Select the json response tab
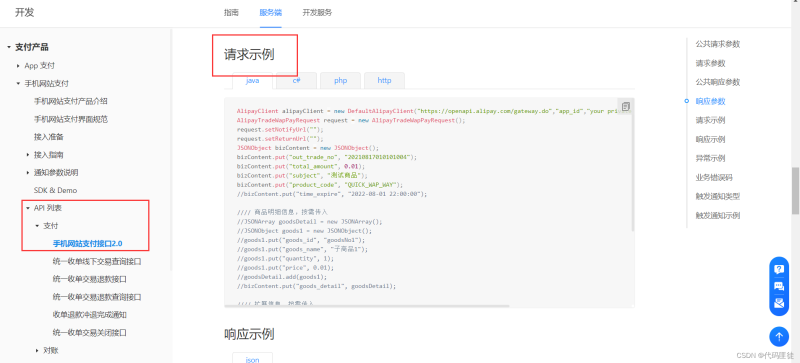The image size is (800, 363). pyautogui.click(x=253, y=359)
